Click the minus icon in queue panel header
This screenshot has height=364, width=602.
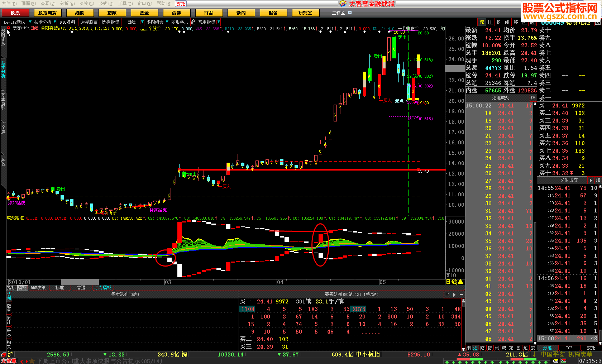click(462, 294)
